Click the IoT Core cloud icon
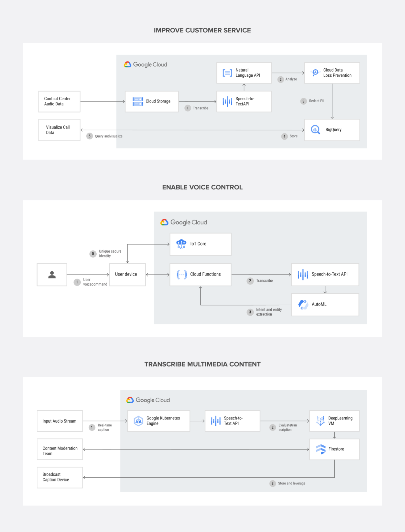Image resolution: width=405 pixels, height=532 pixels. tap(181, 244)
